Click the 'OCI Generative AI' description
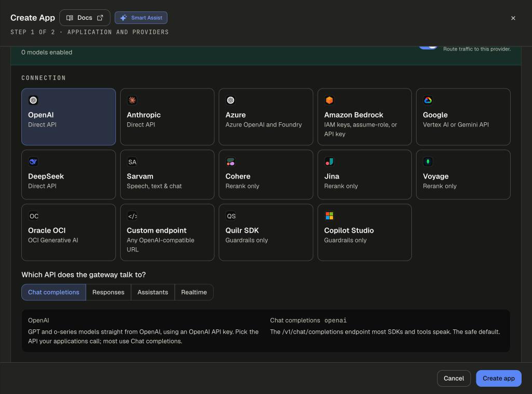This screenshot has height=394, width=532. 53,240
